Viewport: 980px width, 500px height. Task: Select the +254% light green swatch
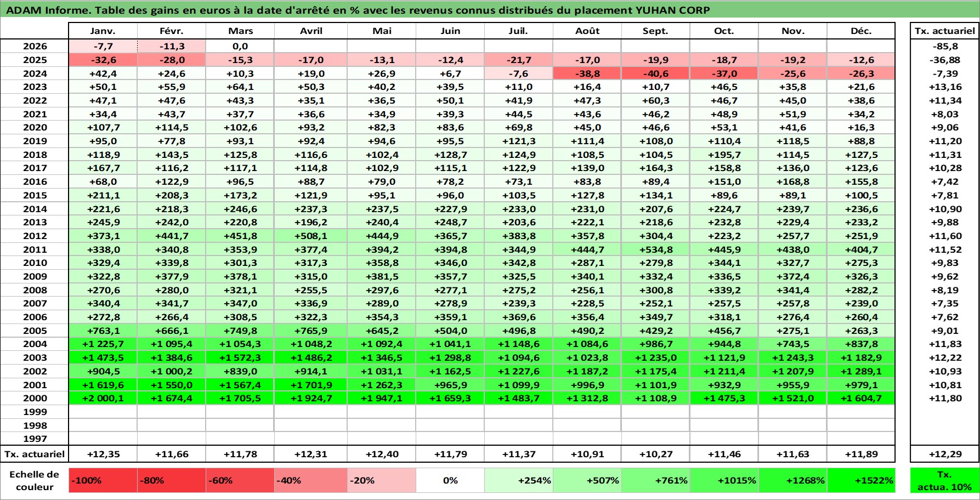[x=519, y=480]
